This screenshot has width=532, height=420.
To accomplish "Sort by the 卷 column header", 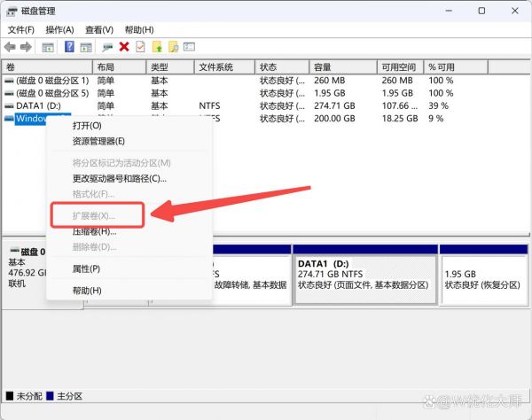I will tap(47, 67).
